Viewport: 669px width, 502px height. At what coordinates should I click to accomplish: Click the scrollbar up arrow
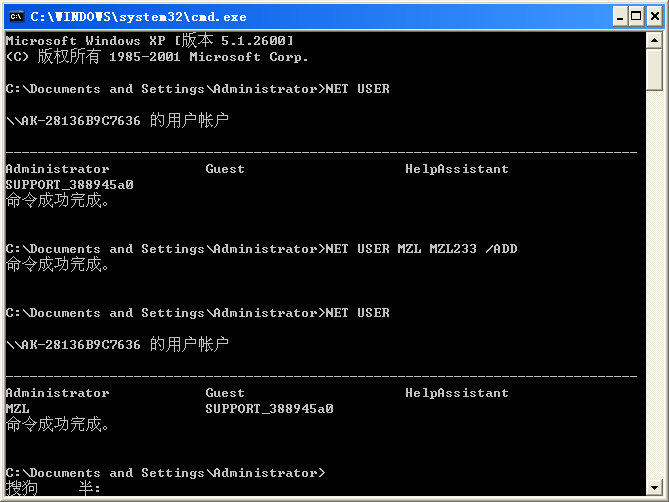(x=654, y=41)
